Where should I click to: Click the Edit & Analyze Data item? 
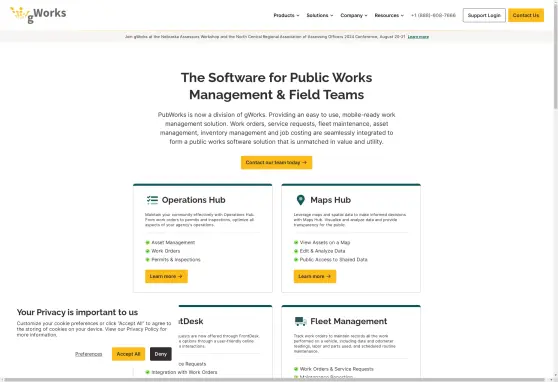[x=322, y=251]
